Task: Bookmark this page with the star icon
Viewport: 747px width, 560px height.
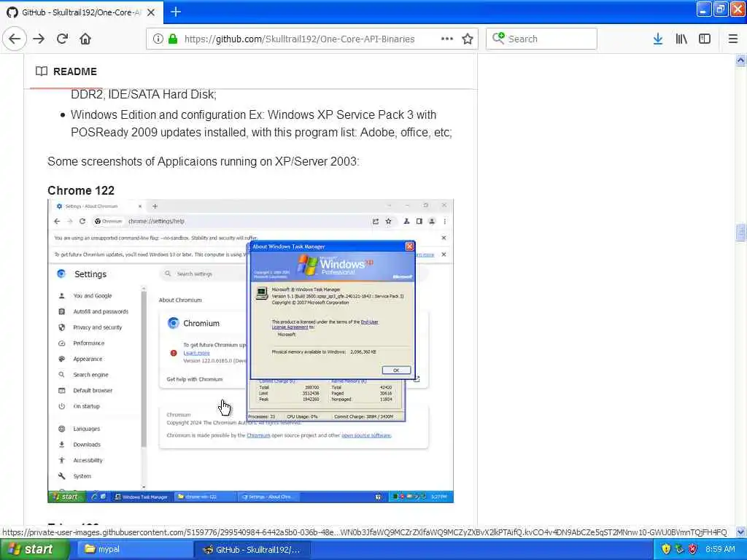Action: pos(468,39)
